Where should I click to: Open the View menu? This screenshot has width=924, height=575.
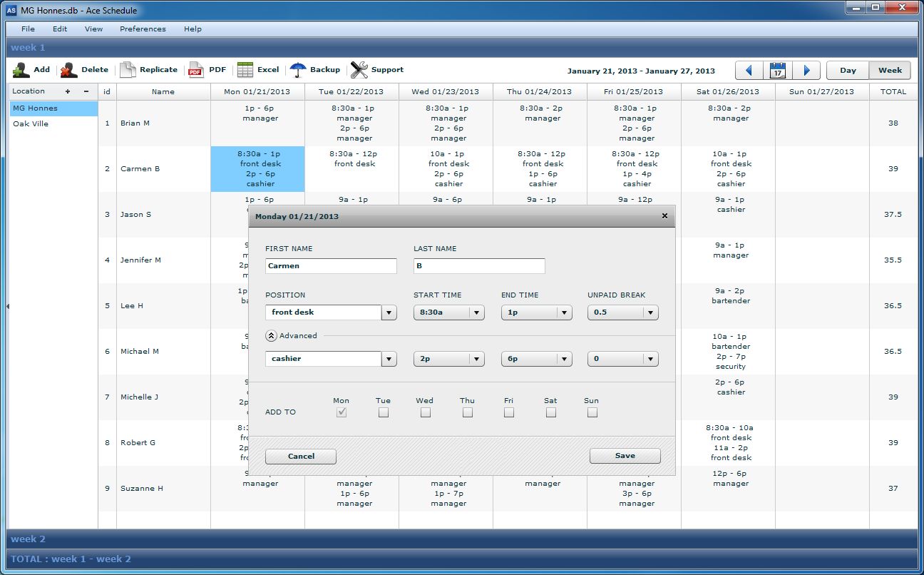[x=93, y=29]
